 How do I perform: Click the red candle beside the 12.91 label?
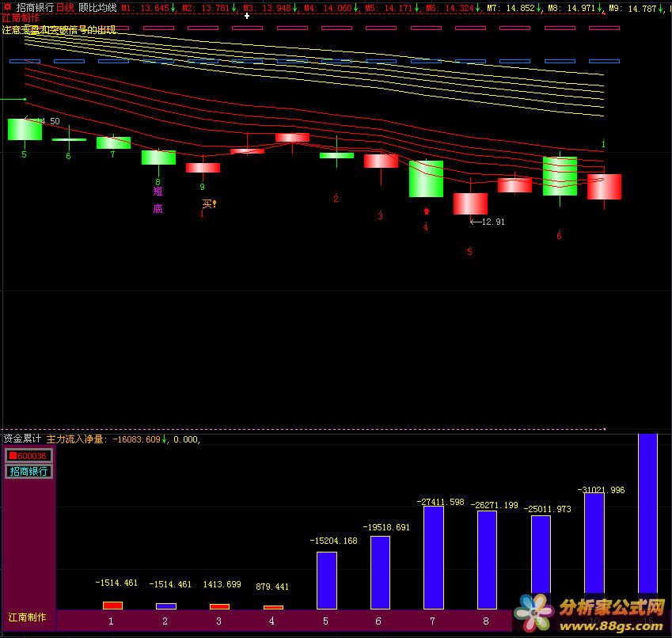[470, 203]
